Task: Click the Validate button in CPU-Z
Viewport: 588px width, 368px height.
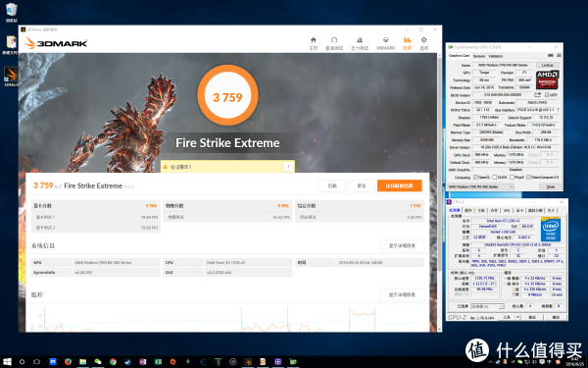Action: [532, 317]
